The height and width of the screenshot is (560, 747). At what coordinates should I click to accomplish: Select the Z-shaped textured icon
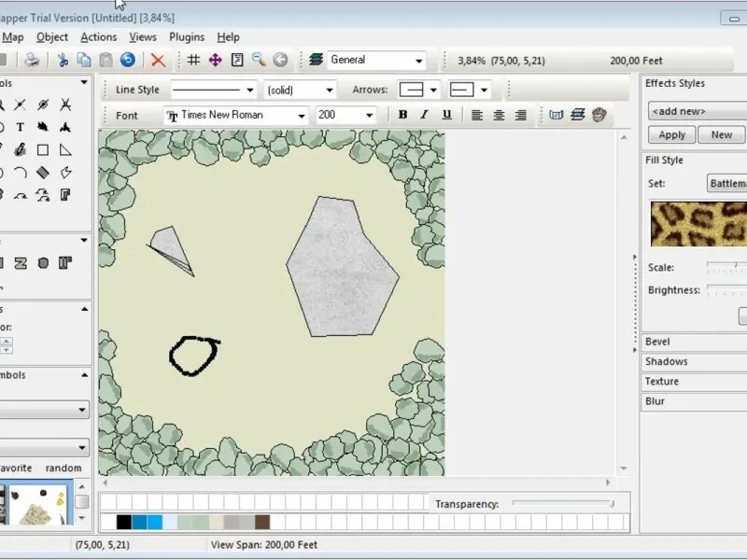click(21, 263)
